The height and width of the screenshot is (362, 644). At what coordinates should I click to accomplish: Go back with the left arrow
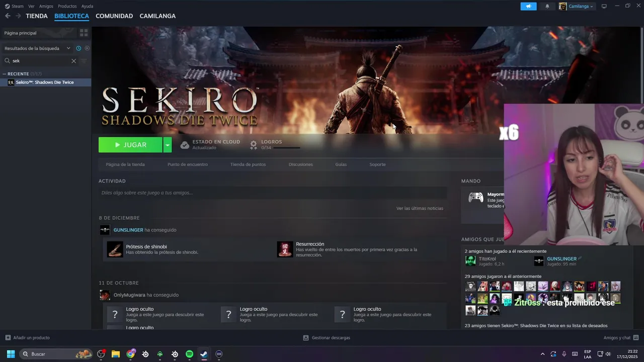[x=8, y=16]
